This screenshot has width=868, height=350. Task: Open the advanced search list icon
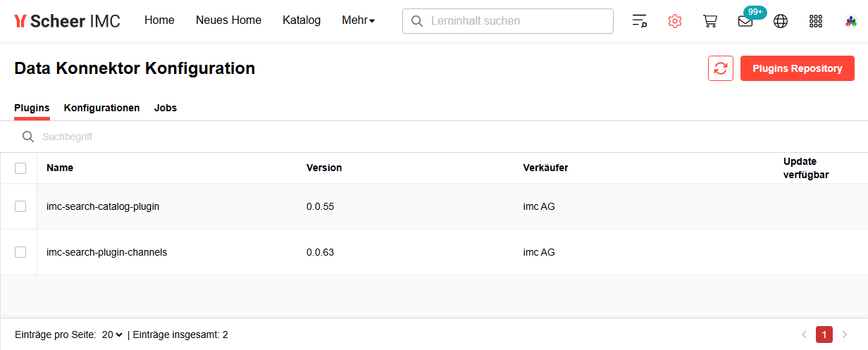click(x=639, y=21)
